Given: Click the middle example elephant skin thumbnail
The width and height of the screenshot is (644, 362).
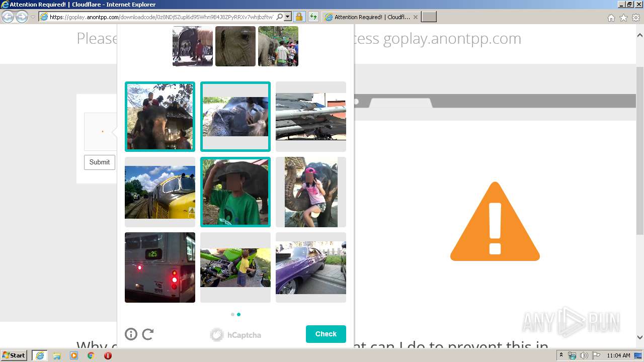Looking at the screenshot, I should tap(235, 46).
